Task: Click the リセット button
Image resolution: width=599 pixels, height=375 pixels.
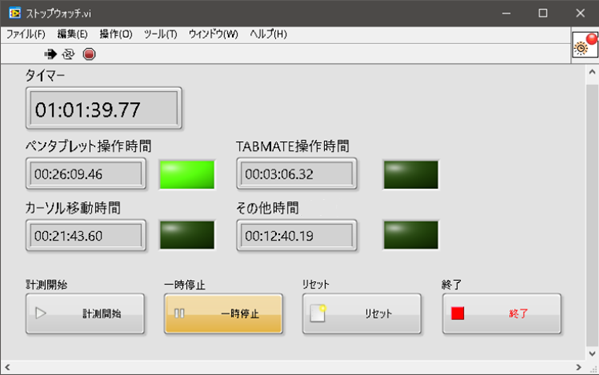Action: click(x=362, y=314)
